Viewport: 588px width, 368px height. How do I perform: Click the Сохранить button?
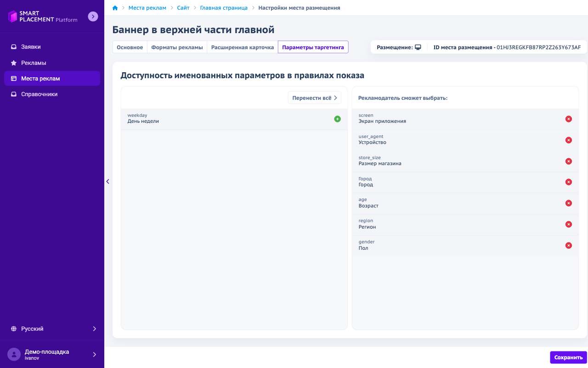(568, 357)
